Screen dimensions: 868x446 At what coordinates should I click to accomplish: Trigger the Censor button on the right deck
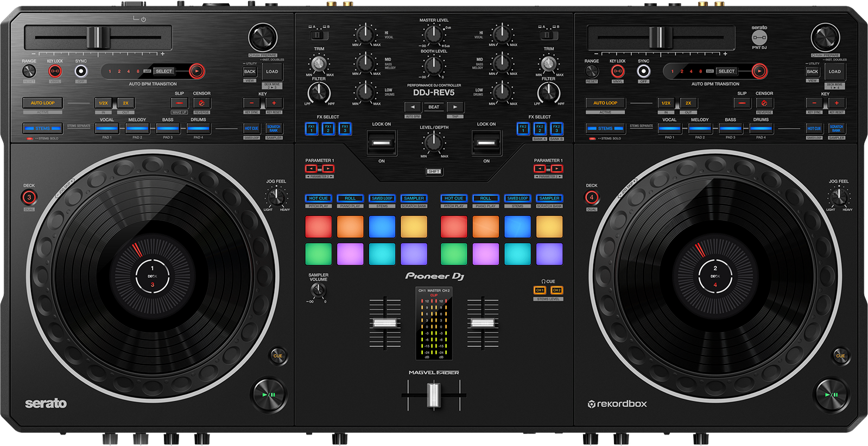click(x=764, y=103)
